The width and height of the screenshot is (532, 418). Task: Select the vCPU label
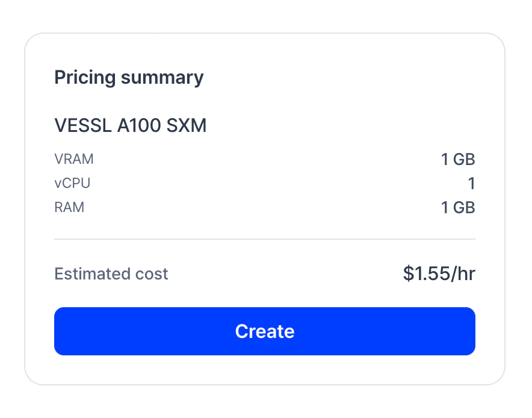pos(72,183)
